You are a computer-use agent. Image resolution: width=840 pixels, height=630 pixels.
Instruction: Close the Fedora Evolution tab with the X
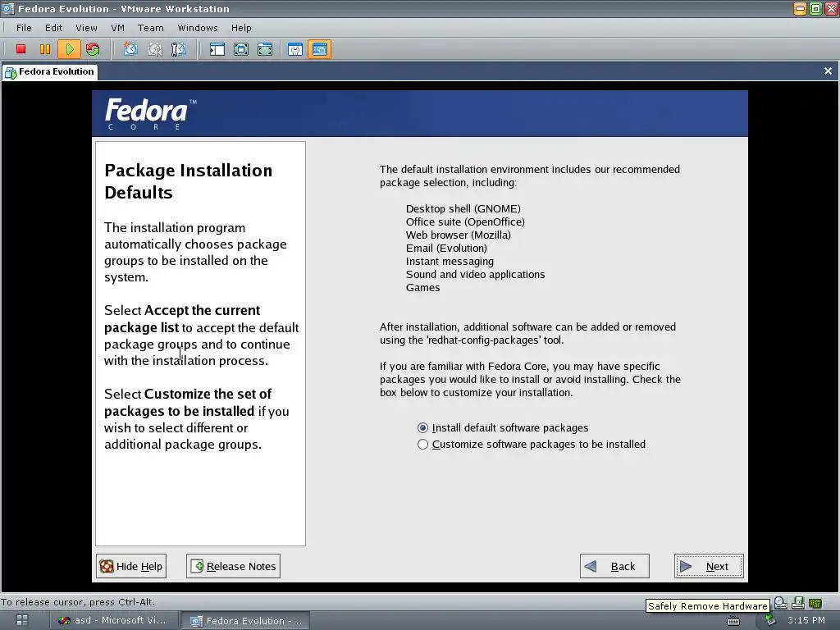pos(828,71)
